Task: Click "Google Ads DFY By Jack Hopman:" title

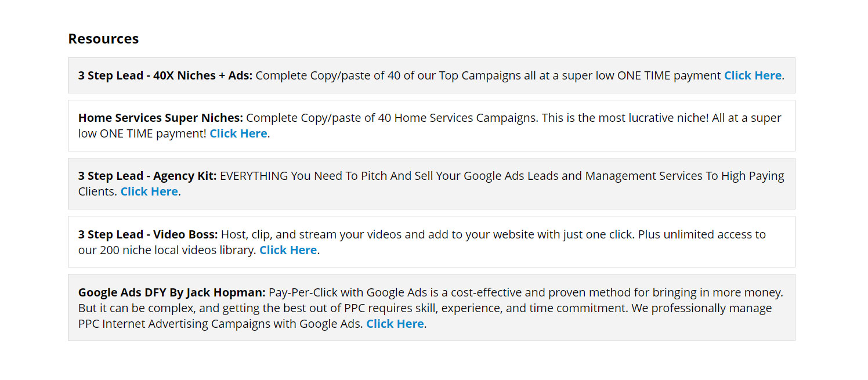Action: click(x=172, y=292)
